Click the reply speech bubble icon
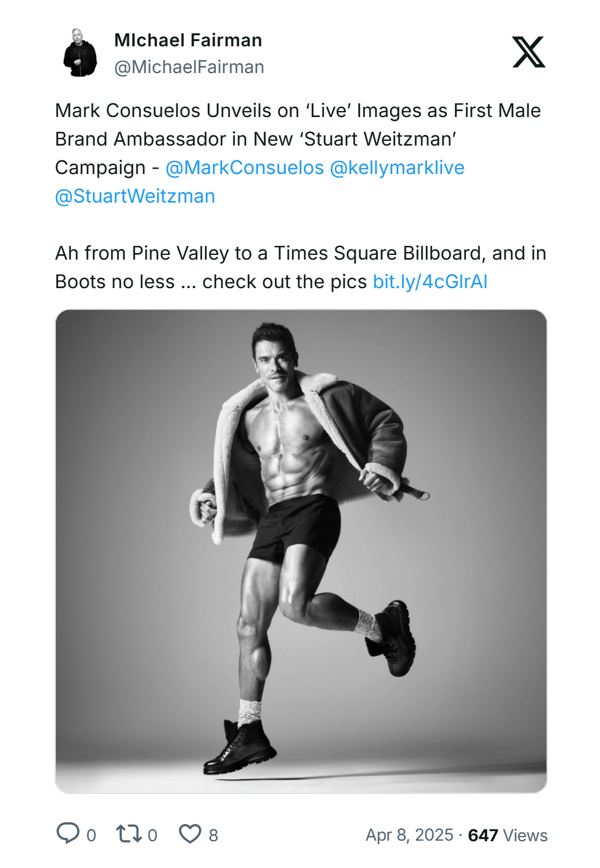This screenshot has height=868, width=600. 68,833
